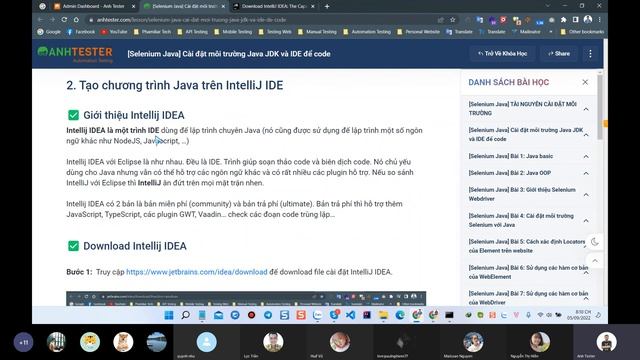
Task: Toggle dark mode with the moon icon
Action: click(x=595, y=242)
